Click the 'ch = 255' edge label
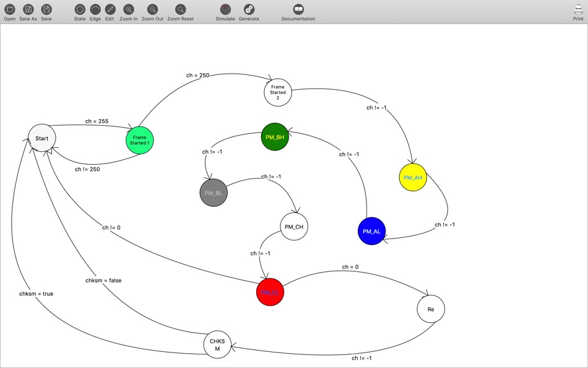 (97, 121)
